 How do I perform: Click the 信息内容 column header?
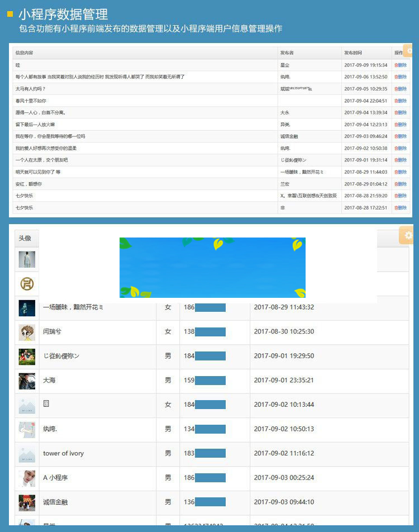25,53
